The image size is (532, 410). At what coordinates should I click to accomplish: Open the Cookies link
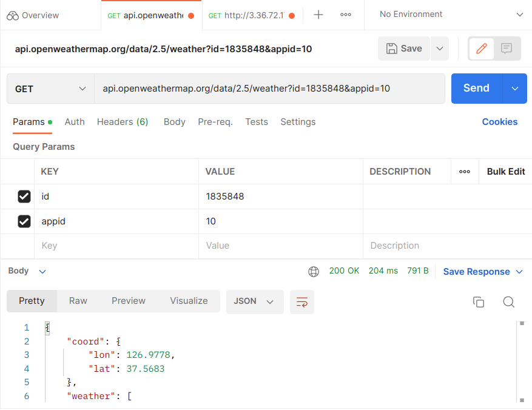tap(500, 122)
